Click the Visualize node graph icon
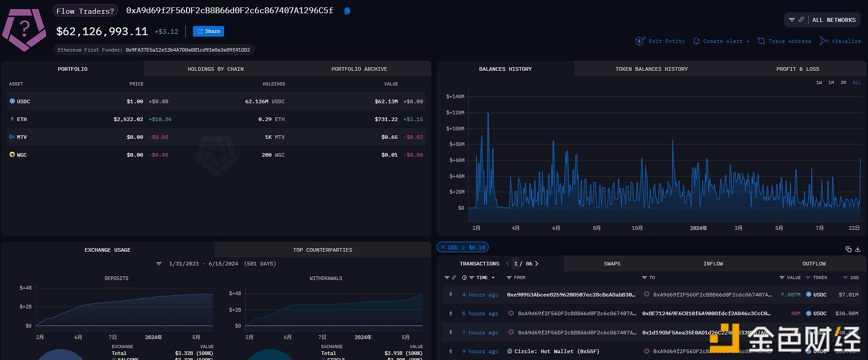 [x=824, y=41]
